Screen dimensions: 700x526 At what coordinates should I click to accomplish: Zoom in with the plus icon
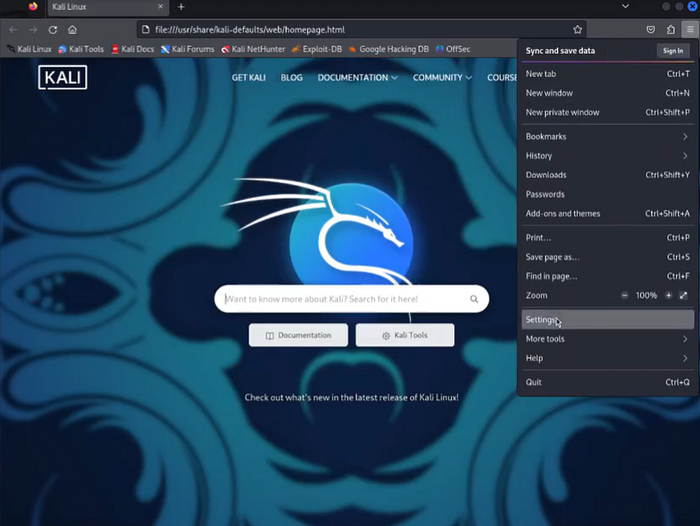coord(668,295)
